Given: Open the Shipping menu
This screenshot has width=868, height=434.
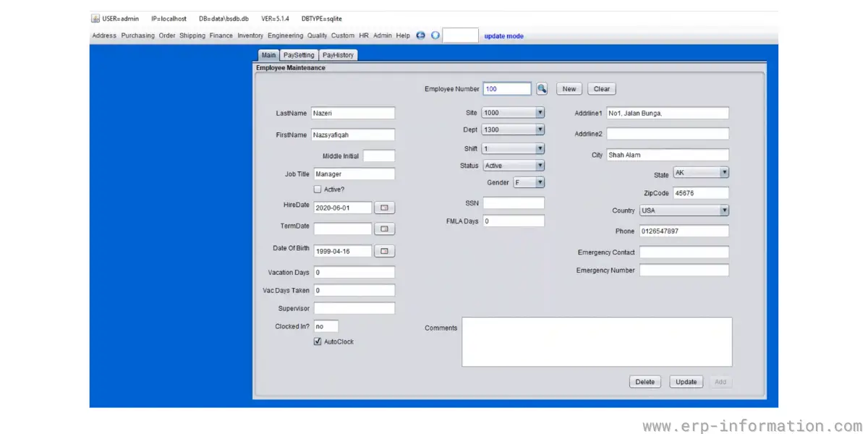Looking at the screenshot, I should 192,35.
